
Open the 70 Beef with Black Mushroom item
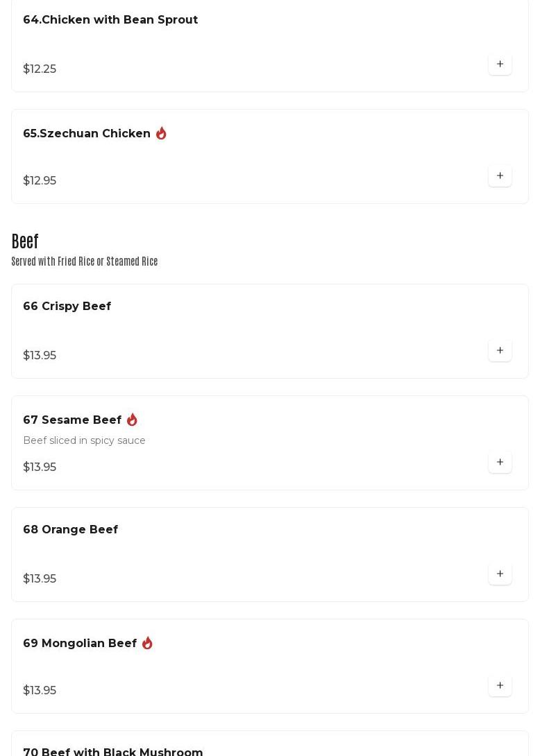tap(113, 751)
